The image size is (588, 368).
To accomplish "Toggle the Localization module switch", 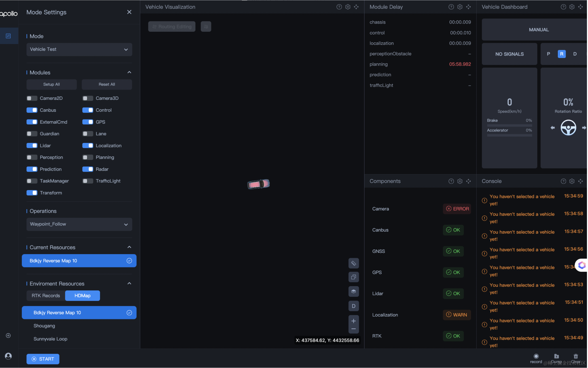I will point(88,145).
